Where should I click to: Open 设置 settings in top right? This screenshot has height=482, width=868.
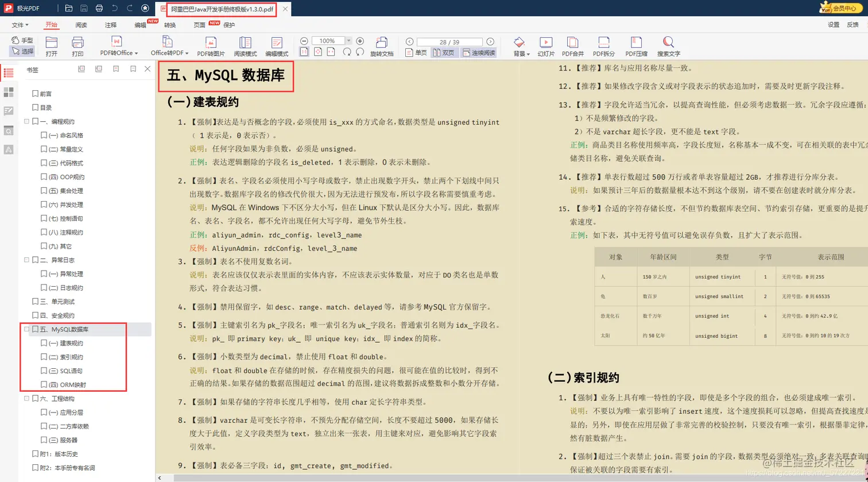pyautogui.click(x=834, y=25)
